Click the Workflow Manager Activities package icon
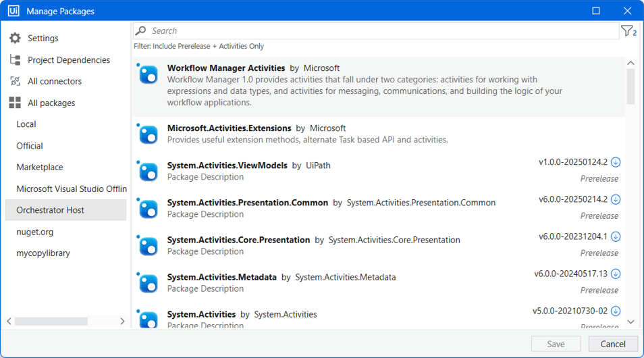The width and height of the screenshot is (644, 358). click(148, 74)
